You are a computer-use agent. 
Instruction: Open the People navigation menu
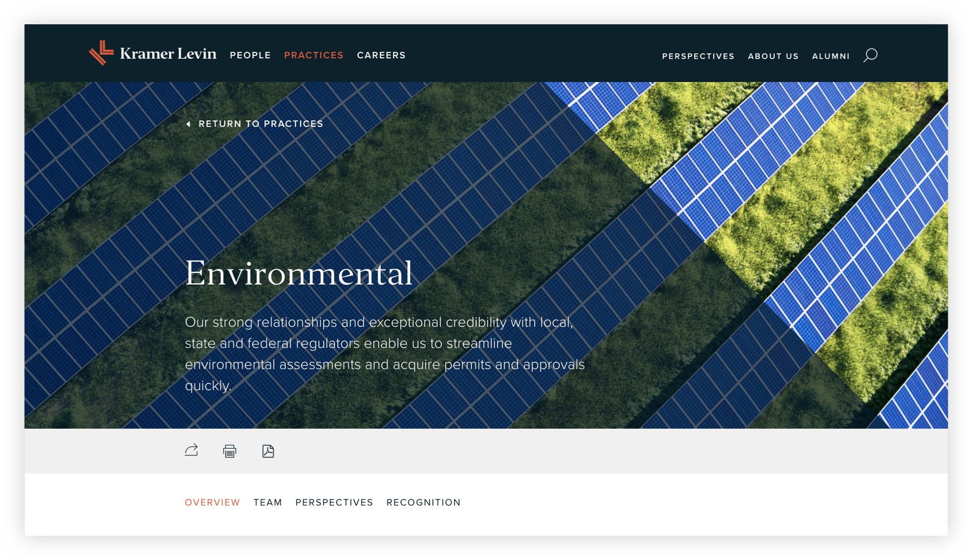click(250, 55)
